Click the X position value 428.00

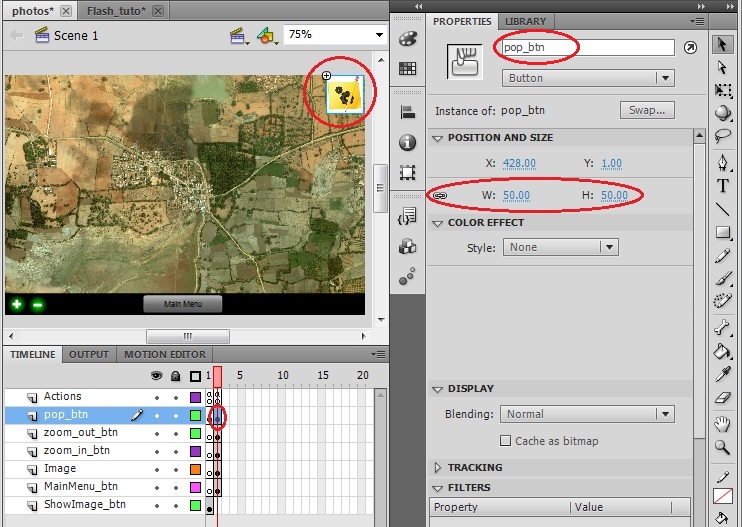[519, 164]
